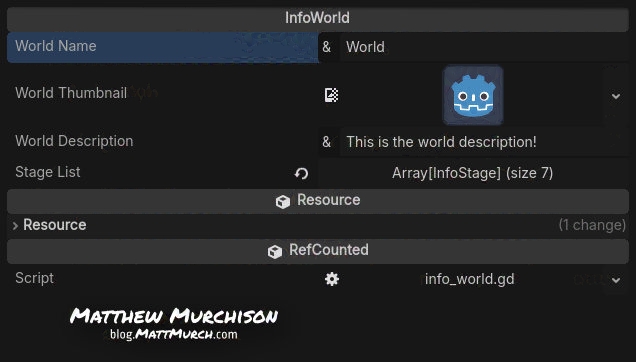Click the ampersand icon beside World Description
This screenshot has height=362, width=636.
tap(327, 142)
